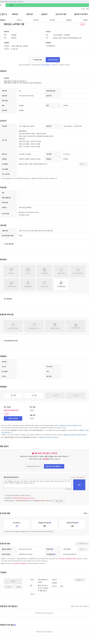Image resolution: width=89 pixels, height=644 pixels.
Task: Open the 실업급여 main menu
Action: coord(44,14)
